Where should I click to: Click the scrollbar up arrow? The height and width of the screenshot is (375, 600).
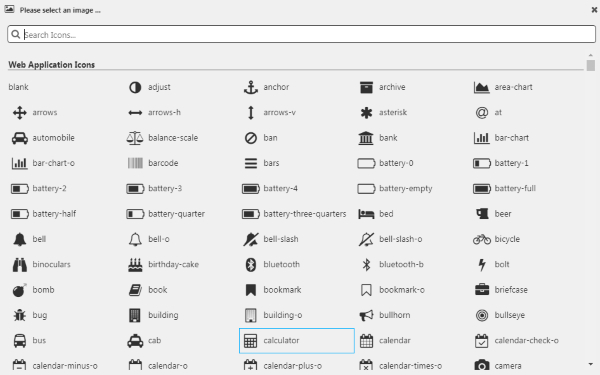click(x=590, y=56)
